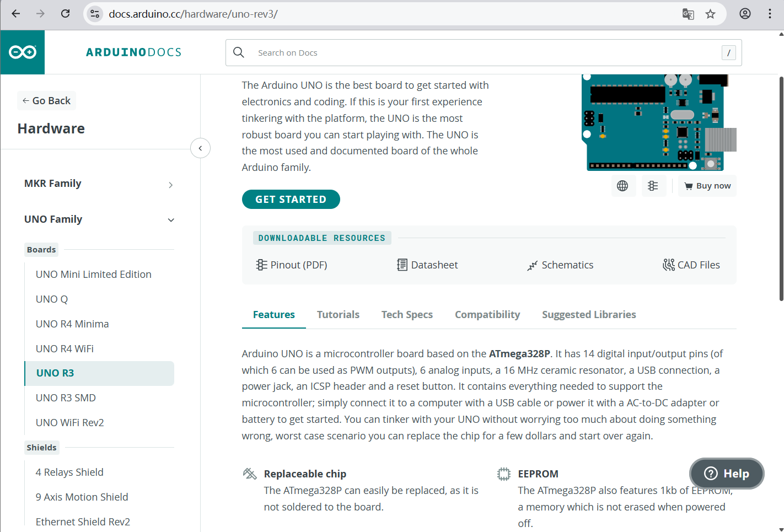Open the Tech Specs tab
Screen dimensions: 784x532
[x=407, y=315]
